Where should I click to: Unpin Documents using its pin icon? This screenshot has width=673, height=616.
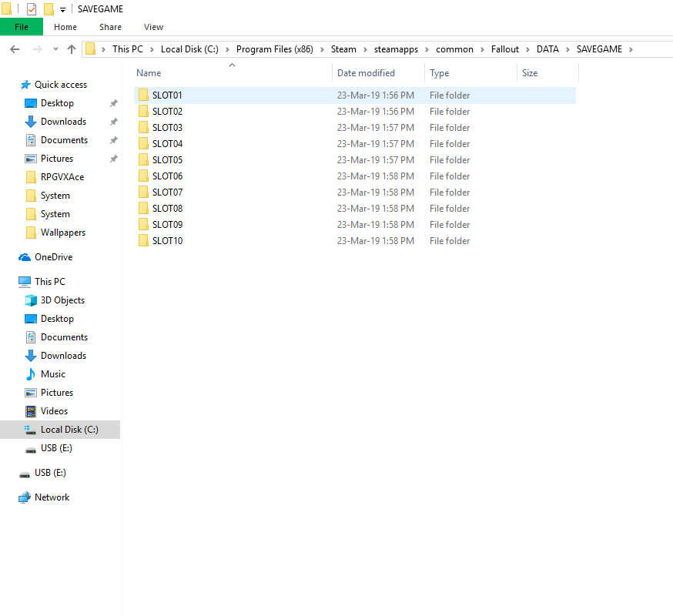[113, 140]
